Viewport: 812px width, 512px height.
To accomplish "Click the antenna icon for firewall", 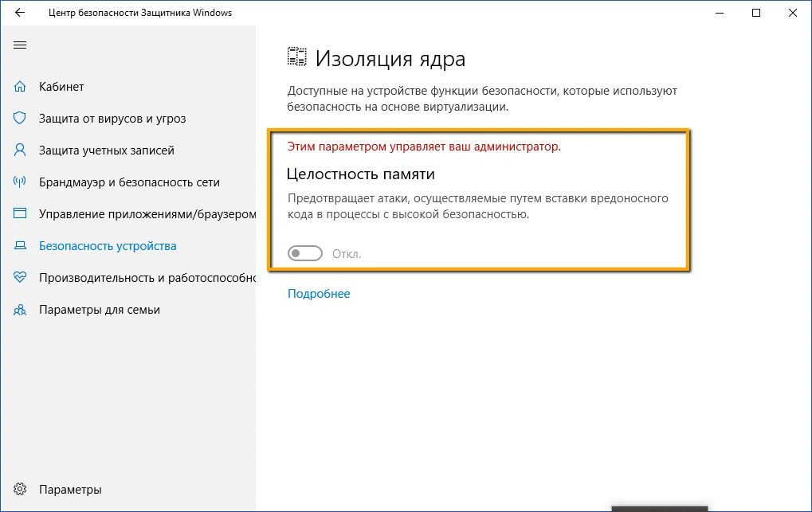I will point(20,182).
